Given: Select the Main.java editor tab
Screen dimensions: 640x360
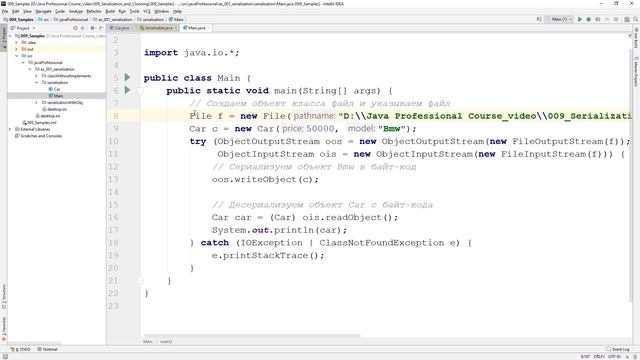Looking at the screenshot, I should (x=196, y=28).
